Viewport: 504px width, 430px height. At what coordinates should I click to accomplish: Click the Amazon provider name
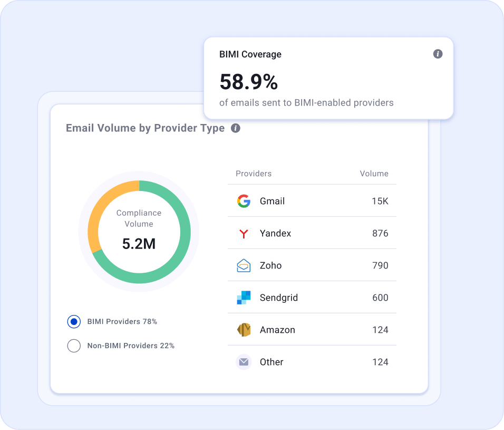pyautogui.click(x=277, y=330)
